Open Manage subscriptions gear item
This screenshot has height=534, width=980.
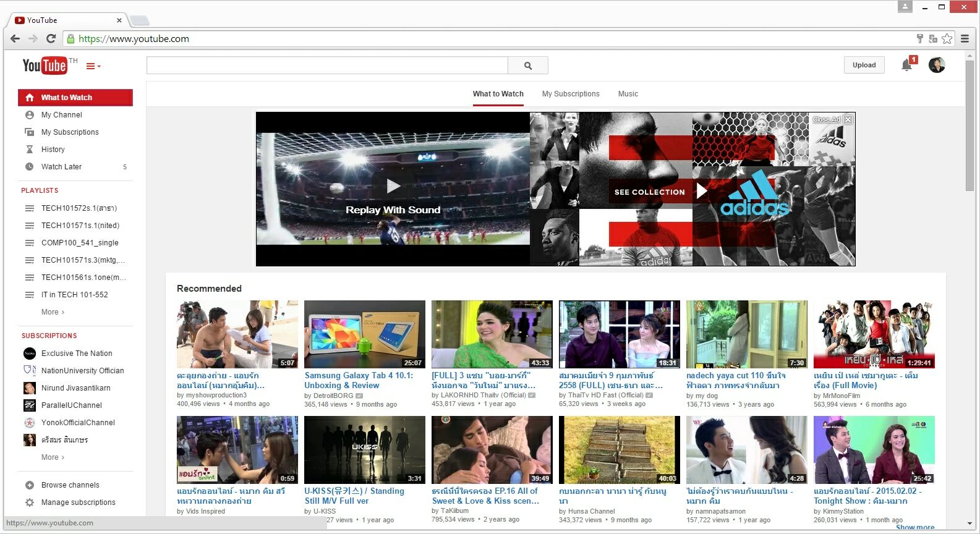[78, 502]
